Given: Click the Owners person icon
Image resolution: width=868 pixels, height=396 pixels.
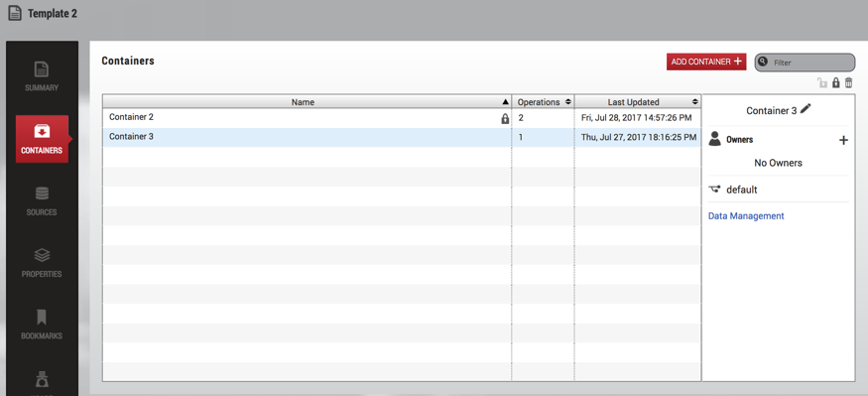Looking at the screenshot, I should pyautogui.click(x=714, y=139).
